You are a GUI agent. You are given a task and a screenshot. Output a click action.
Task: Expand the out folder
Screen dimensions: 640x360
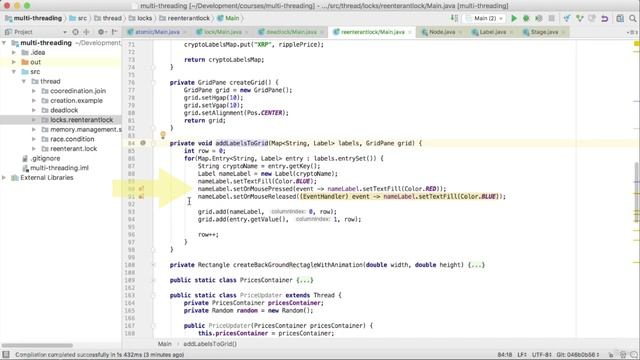(14, 62)
